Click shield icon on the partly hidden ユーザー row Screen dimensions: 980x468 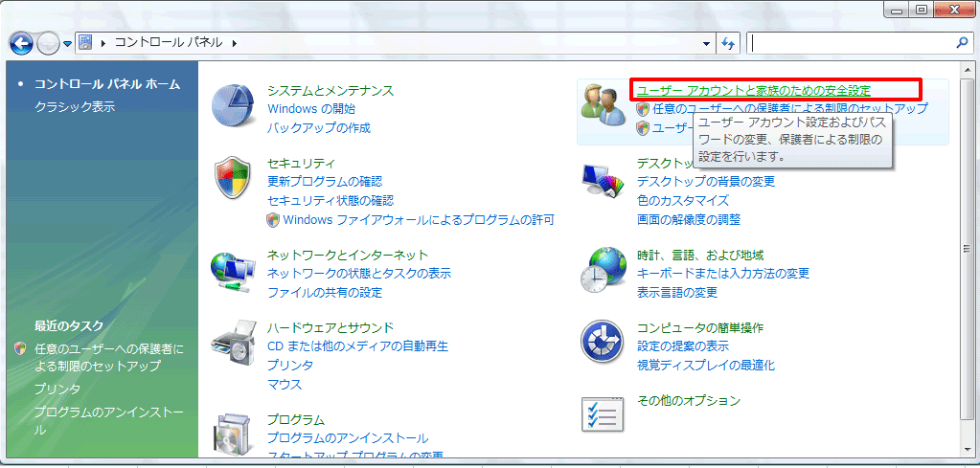(643, 128)
